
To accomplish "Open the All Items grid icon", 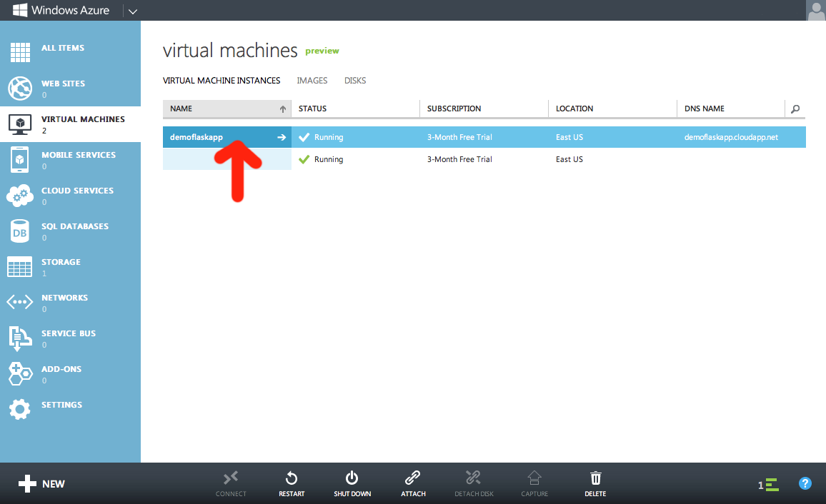I will tap(20, 53).
